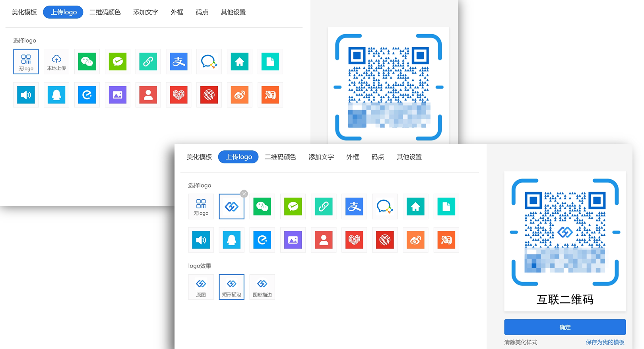This screenshot has width=644, height=349.
Task: Open 码点 tab in back window
Action: 202,12
